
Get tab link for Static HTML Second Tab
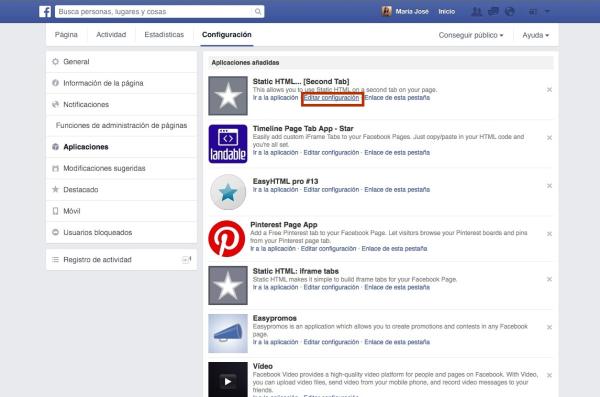coord(397,98)
